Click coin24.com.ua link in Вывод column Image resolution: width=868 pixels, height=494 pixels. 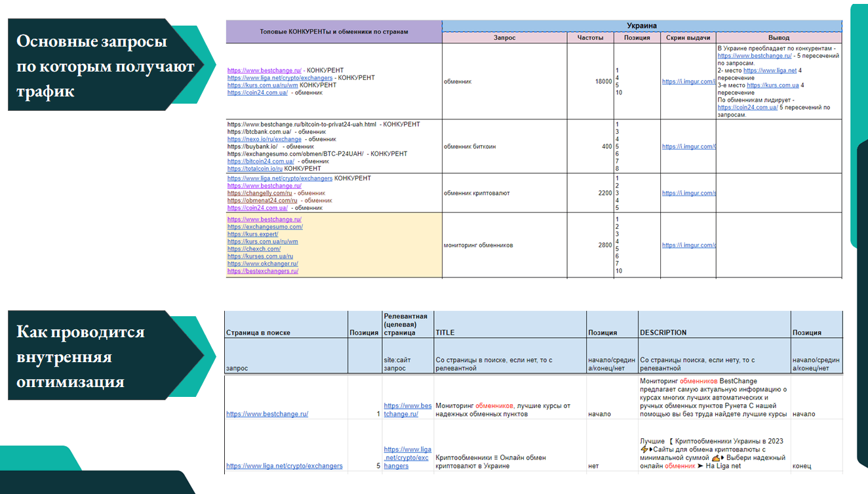click(747, 107)
